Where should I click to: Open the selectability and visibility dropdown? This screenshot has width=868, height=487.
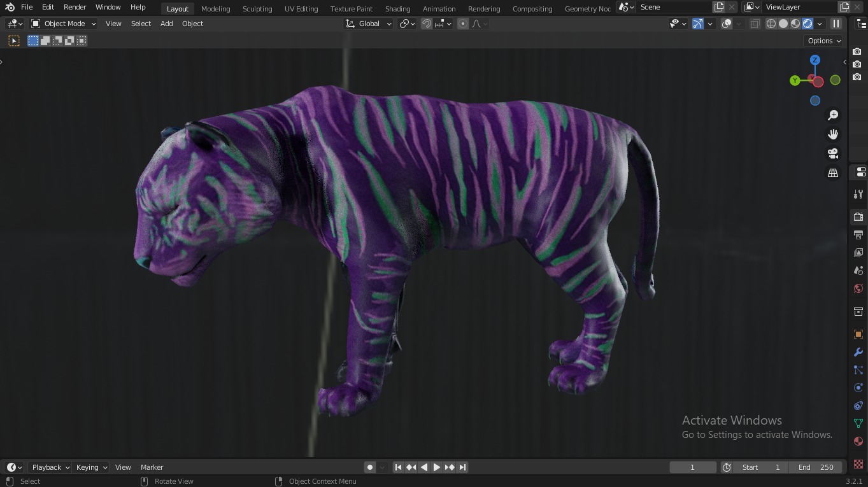678,24
